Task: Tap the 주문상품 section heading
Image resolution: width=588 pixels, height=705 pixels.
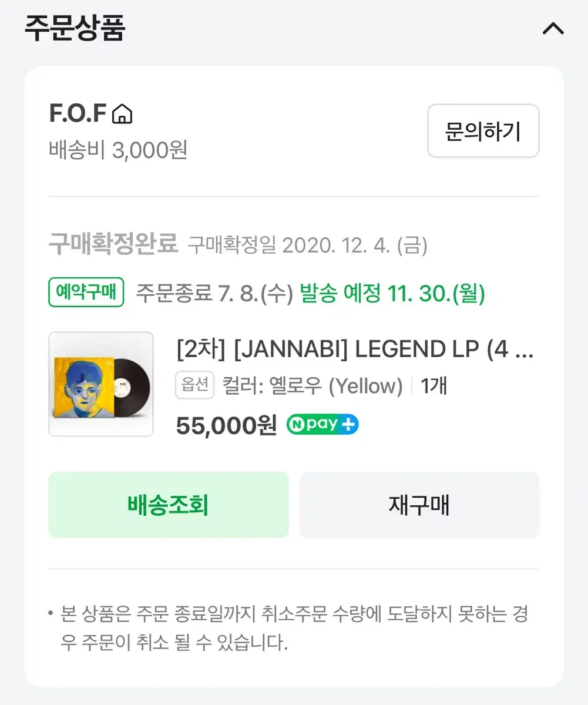Action: click(75, 28)
